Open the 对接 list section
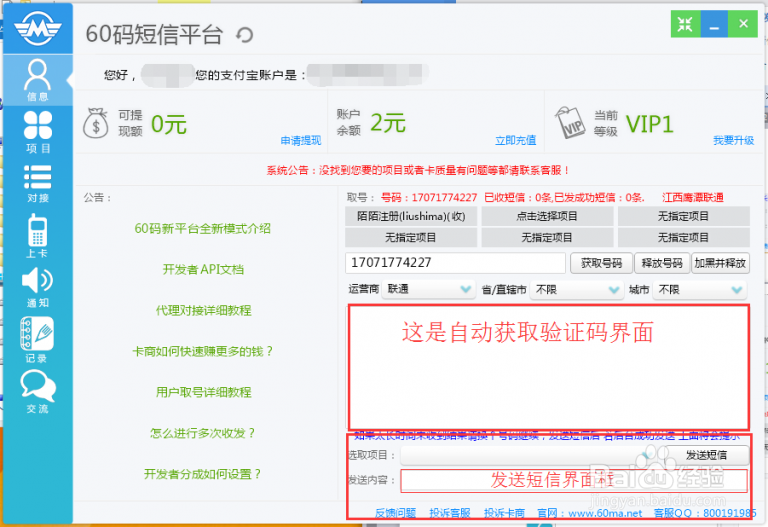768x527 pixels. click(38, 184)
